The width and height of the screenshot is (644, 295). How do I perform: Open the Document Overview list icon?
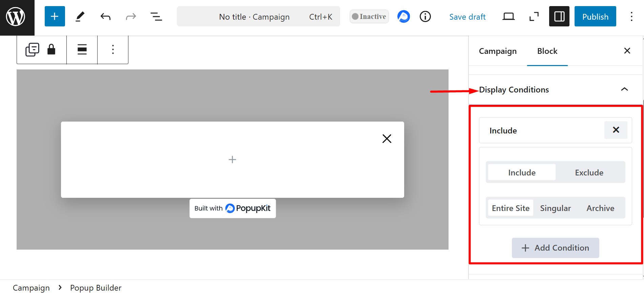pyautogui.click(x=156, y=17)
